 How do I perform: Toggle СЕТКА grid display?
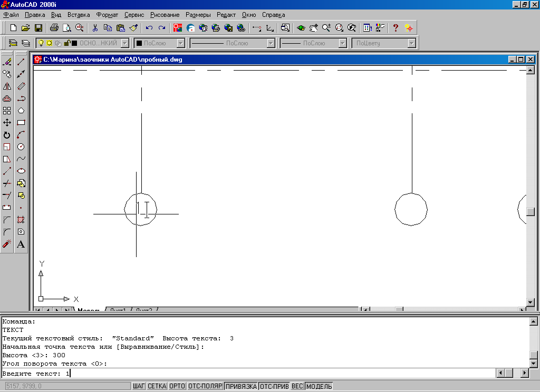[157, 386]
